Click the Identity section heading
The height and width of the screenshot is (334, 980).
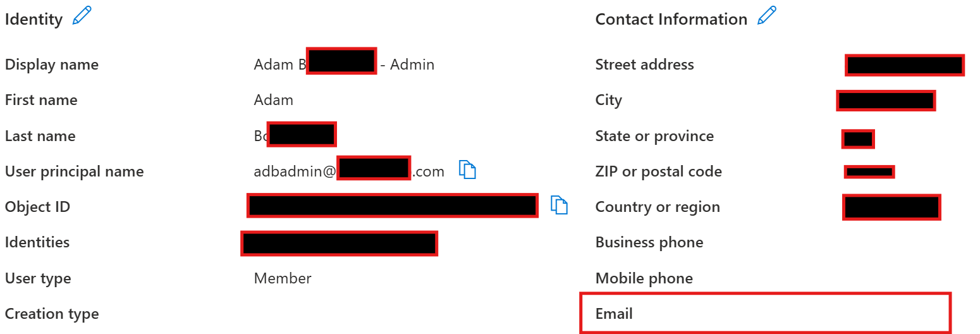pos(34,20)
